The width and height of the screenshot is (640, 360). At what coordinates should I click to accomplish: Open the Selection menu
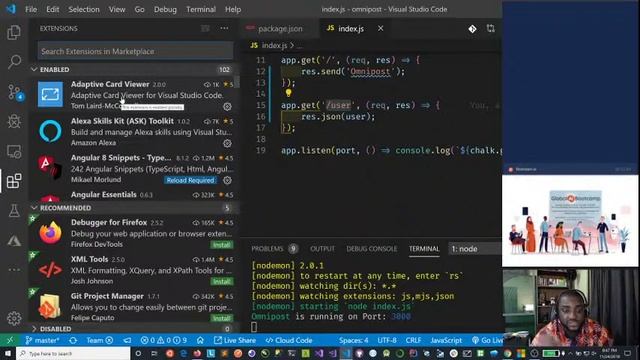point(84,9)
